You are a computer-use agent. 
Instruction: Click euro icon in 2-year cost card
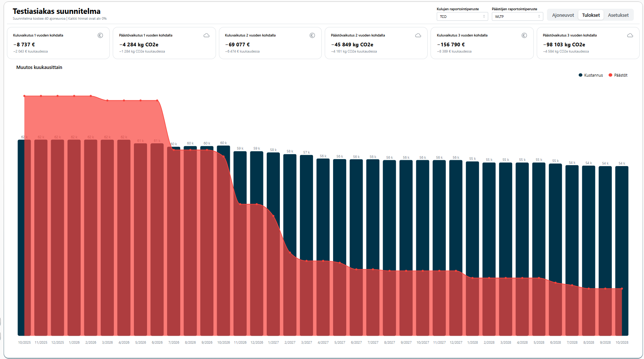pos(312,35)
